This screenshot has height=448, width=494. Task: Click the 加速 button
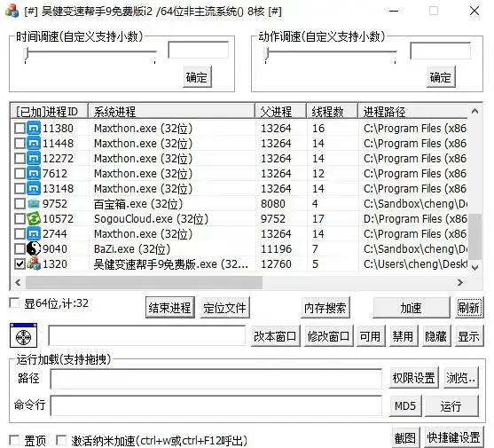[412, 308]
